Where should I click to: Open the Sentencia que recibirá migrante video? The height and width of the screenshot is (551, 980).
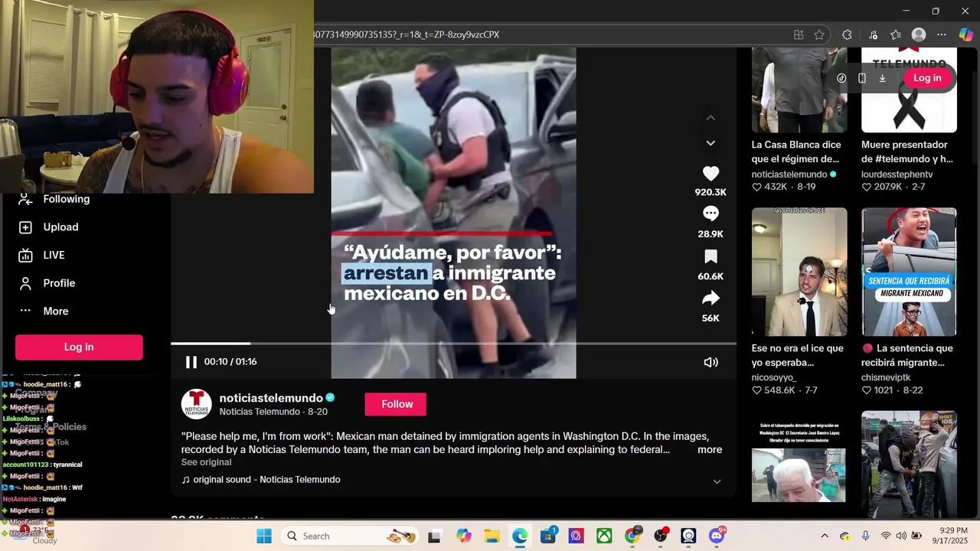(909, 272)
